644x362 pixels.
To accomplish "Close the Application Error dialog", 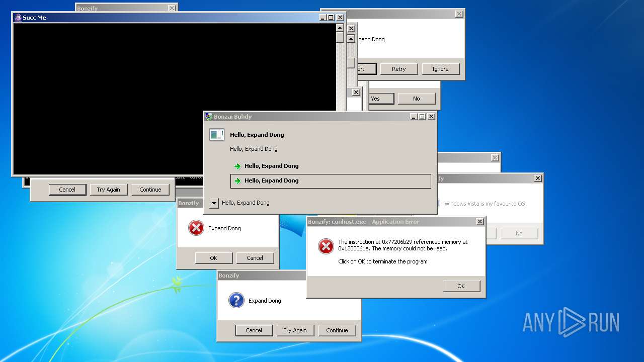I will (x=480, y=222).
